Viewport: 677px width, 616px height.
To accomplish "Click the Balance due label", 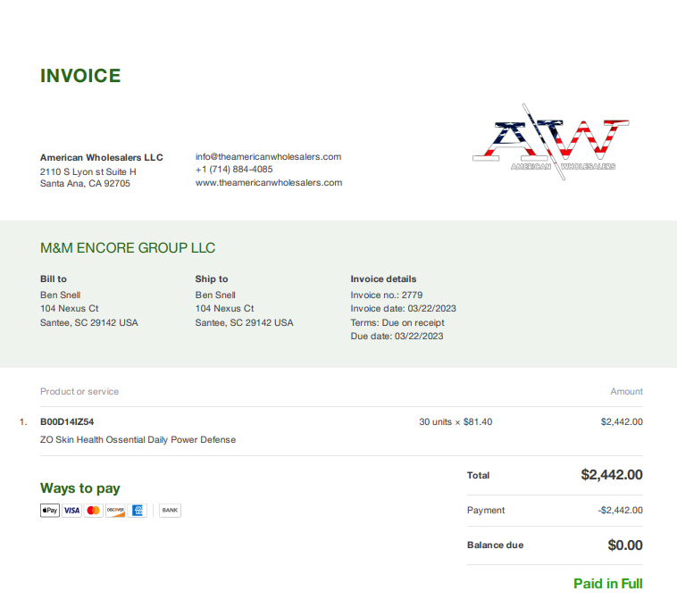I will pyautogui.click(x=495, y=545).
